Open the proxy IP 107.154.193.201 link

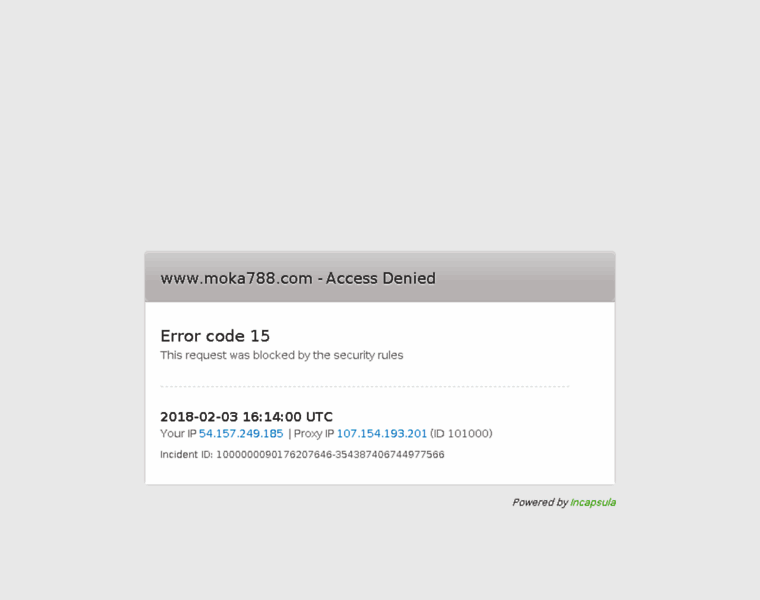pyautogui.click(x=382, y=433)
